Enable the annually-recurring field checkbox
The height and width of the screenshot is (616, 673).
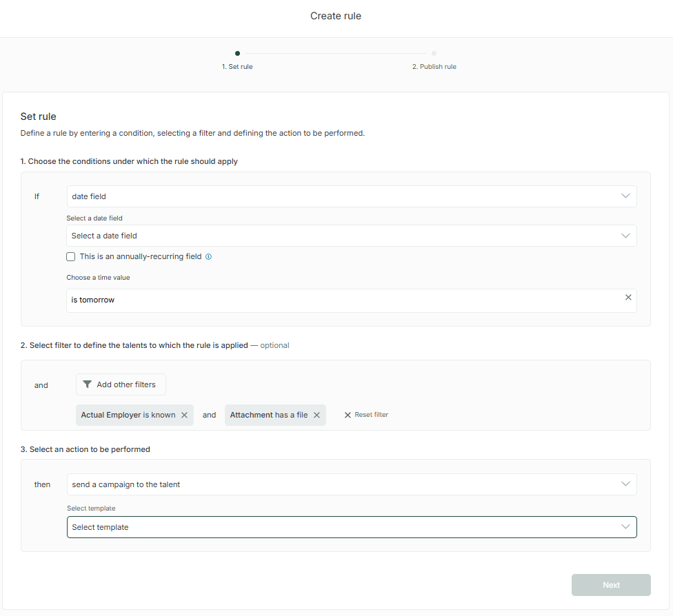[71, 256]
